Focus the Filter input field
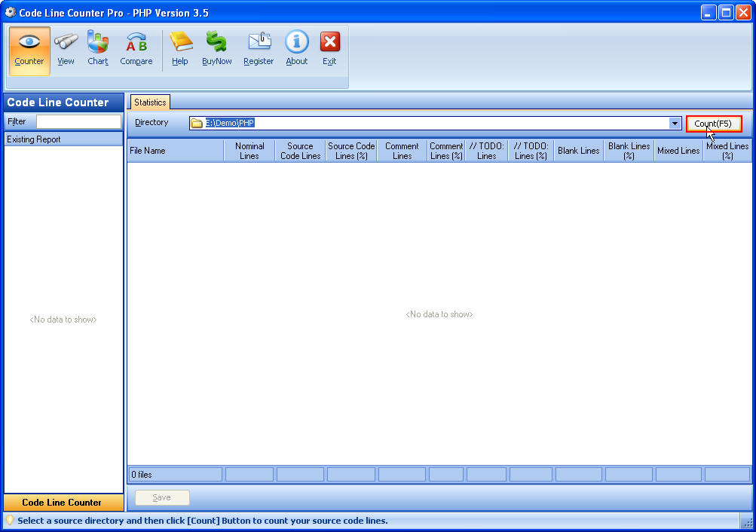Viewport: 756px width, 532px height. pyautogui.click(x=78, y=121)
